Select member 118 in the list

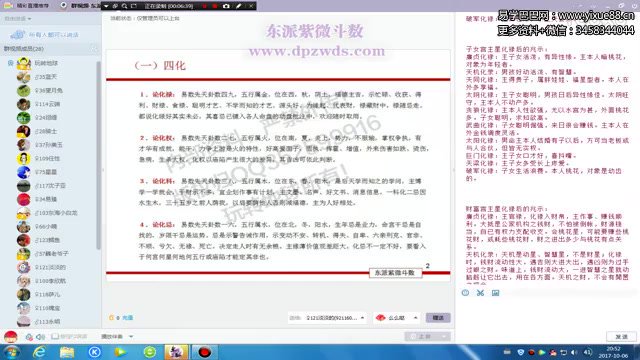tap(49, 294)
